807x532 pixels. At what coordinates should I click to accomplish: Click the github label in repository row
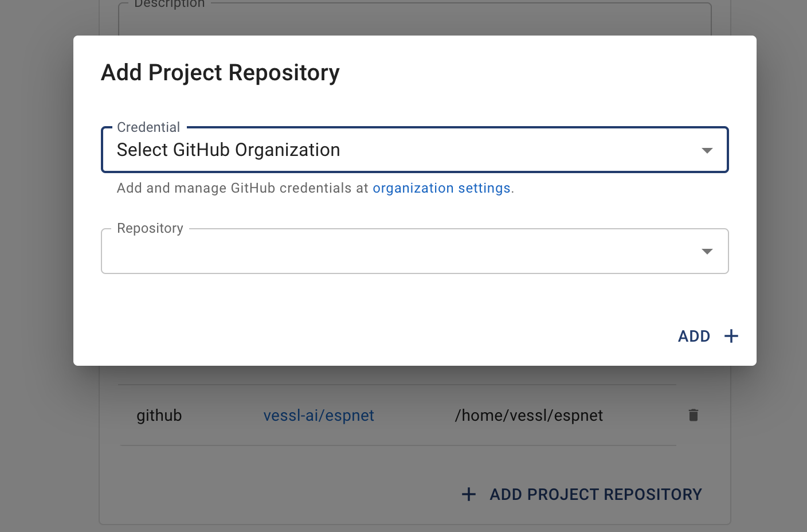[159, 416]
